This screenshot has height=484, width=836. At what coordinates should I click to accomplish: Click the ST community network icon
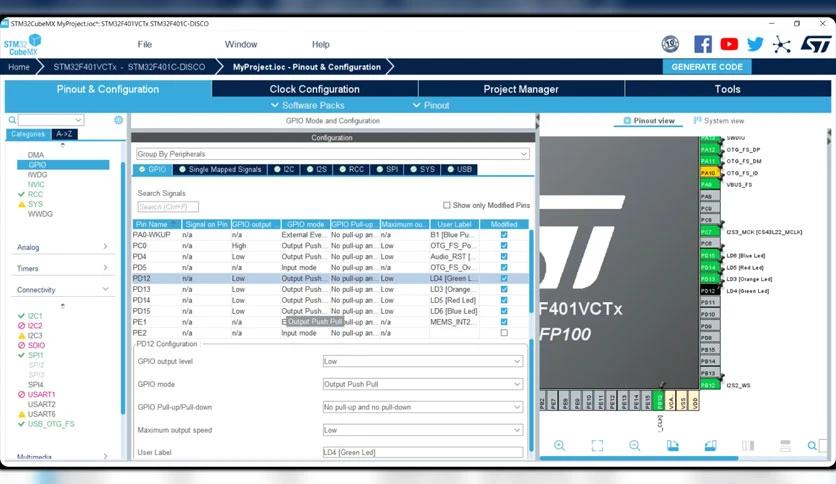point(782,44)
